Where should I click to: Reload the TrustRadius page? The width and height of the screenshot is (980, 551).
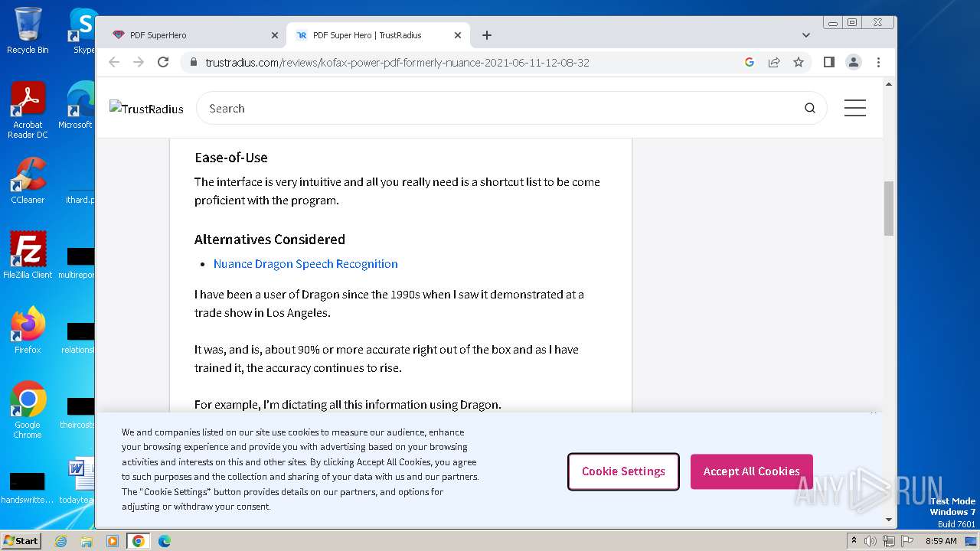point(163,62)
